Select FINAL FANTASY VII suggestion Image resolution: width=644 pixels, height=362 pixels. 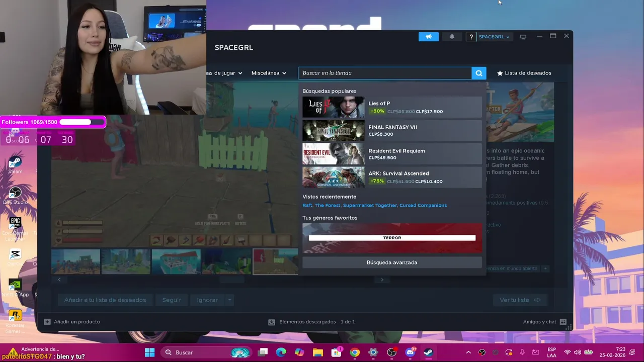(392, 131)
